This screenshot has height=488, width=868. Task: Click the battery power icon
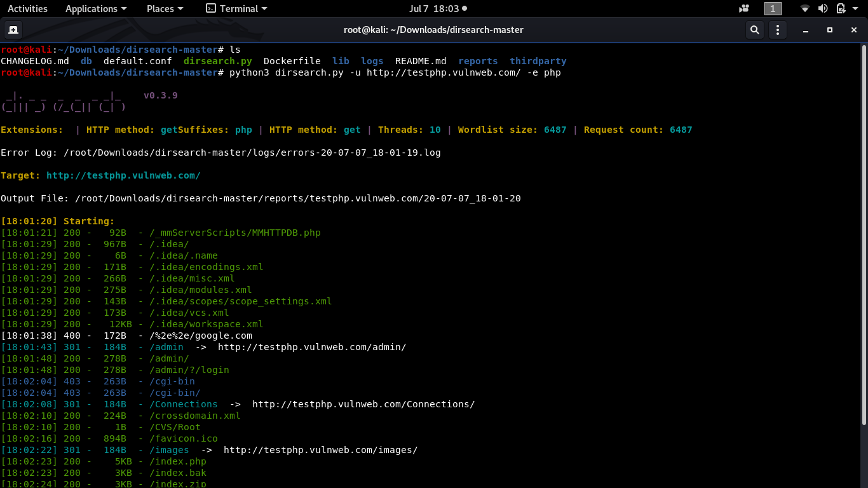point(841,9)
